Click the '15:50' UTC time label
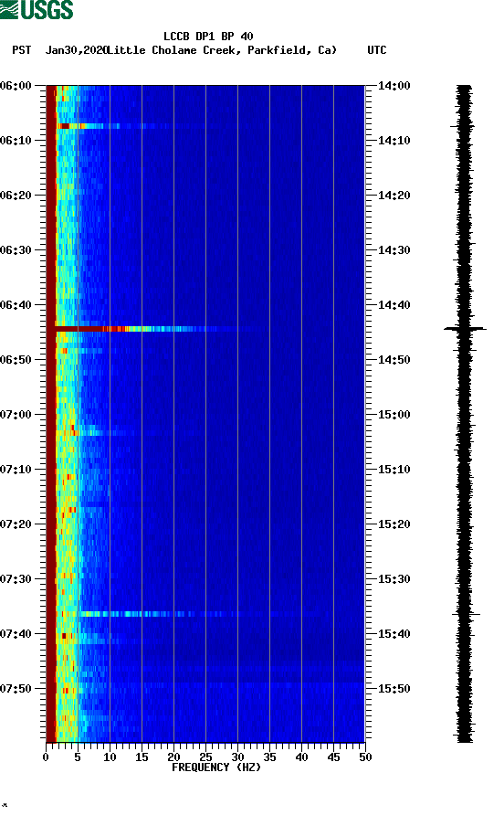Screen dimensions: 504x815 click(394, 689)
